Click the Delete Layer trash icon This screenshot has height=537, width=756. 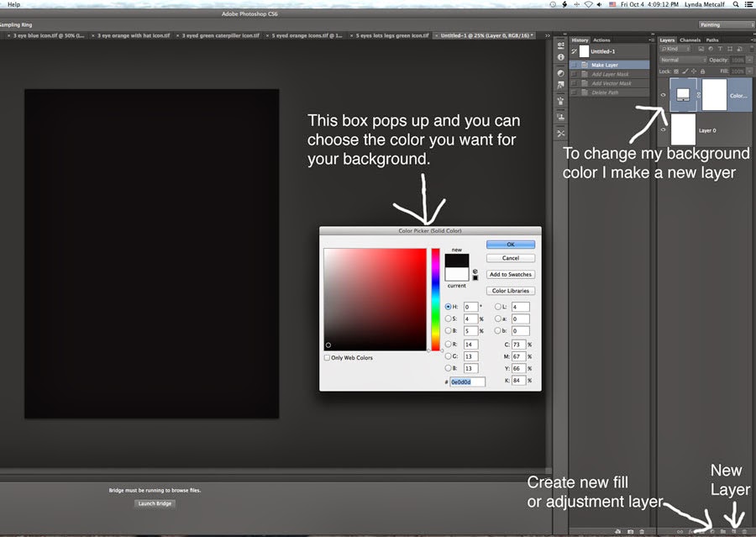[744, 531]
